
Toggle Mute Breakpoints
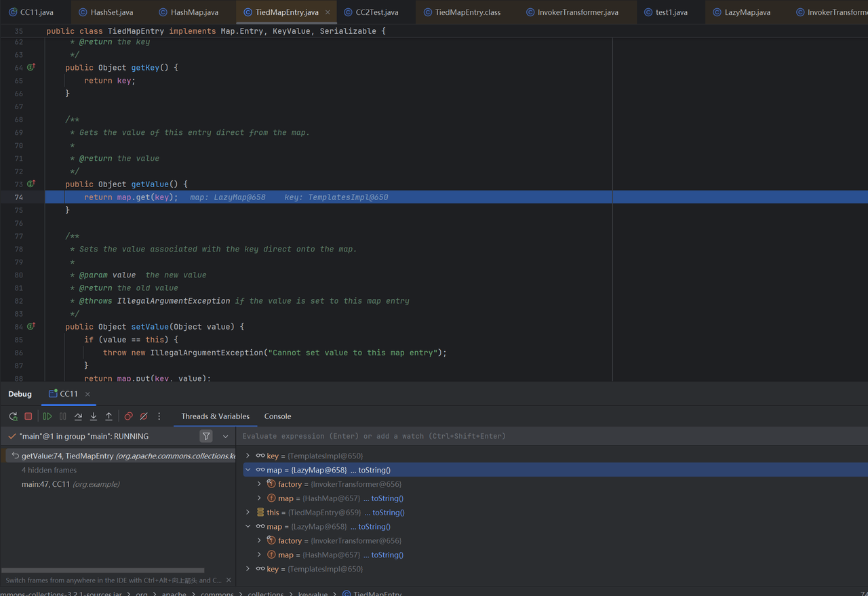[144, 416]
